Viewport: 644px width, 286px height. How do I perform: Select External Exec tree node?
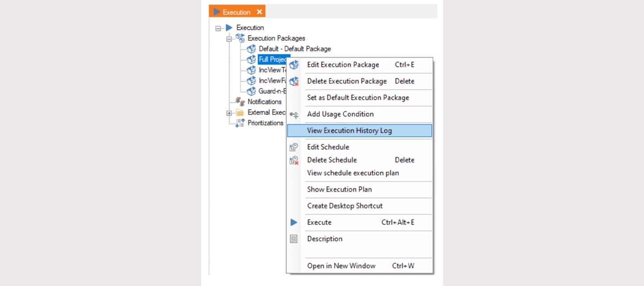pos(267,113)
